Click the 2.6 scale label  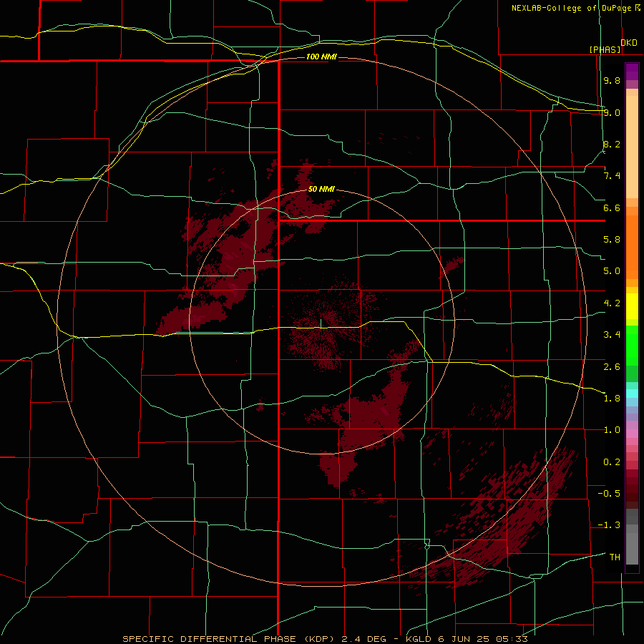coord(612,367)
